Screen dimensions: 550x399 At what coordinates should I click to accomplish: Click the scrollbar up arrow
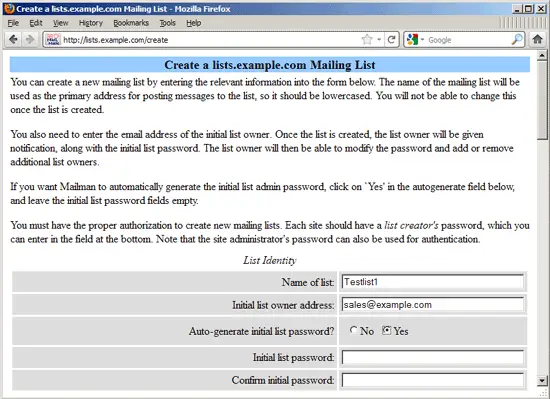542,55
